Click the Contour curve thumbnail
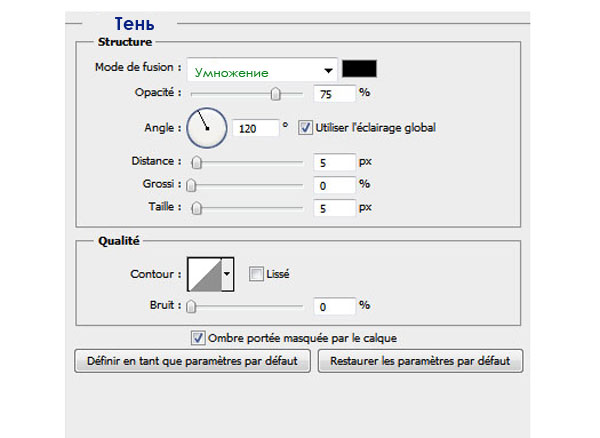This screenshot has height=438, width=600. (x=205, y=274)
